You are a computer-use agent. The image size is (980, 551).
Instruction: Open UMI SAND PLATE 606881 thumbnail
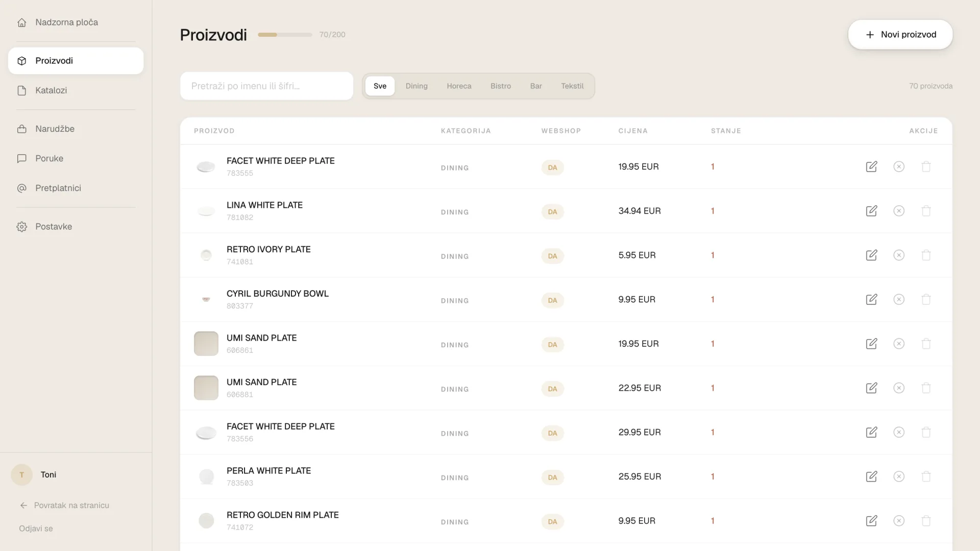(x=206, y=388)
